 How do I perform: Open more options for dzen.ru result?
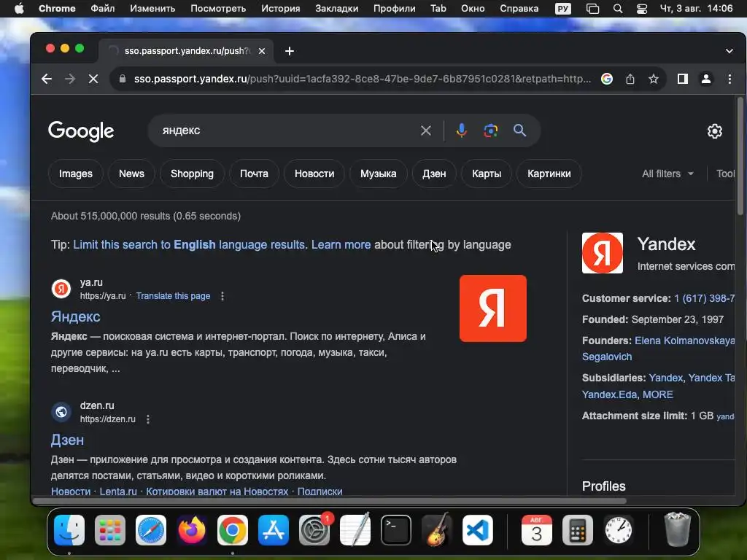tap(147, 419)
